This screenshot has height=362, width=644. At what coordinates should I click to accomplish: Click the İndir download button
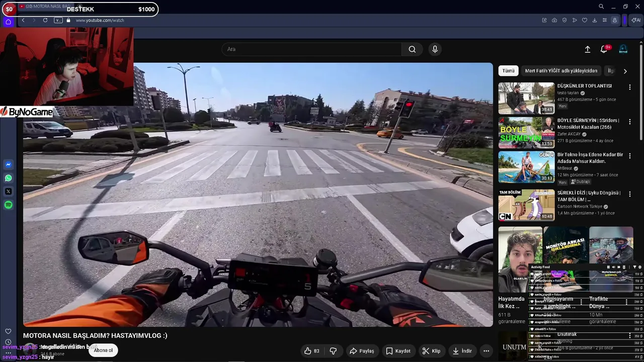pos(462,351)
